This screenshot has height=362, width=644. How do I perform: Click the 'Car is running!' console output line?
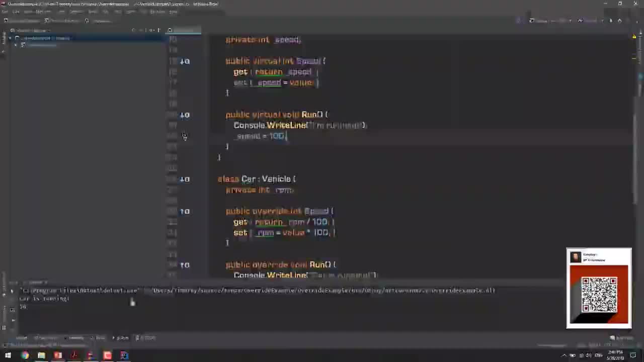[44, 299]
